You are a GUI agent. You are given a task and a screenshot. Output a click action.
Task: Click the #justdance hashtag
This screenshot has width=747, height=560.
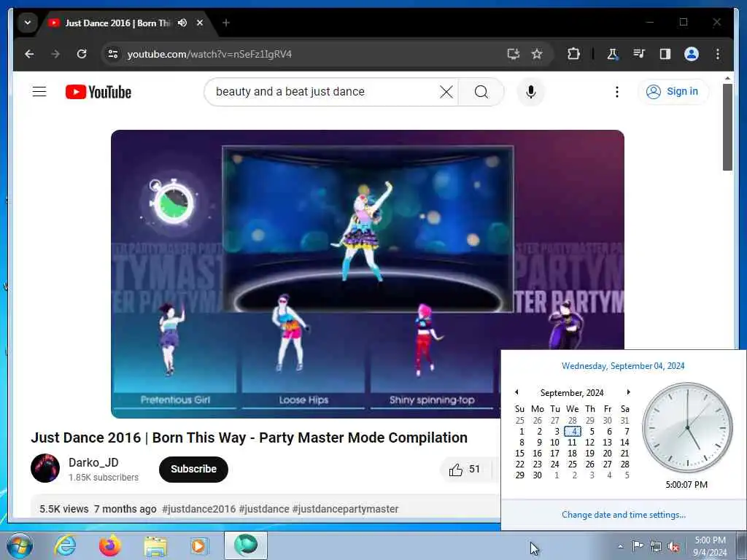coord(264,509)
